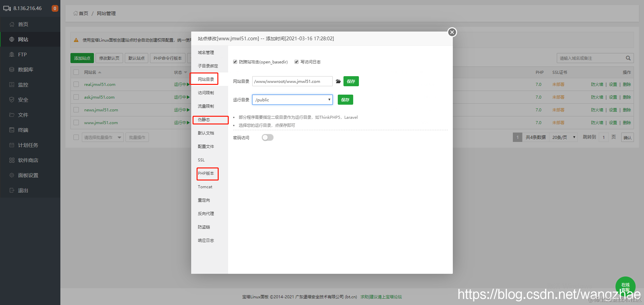Click 保存 next to 运行目录 dropdown
Viewport: 644px width, 305px height.
345,100
